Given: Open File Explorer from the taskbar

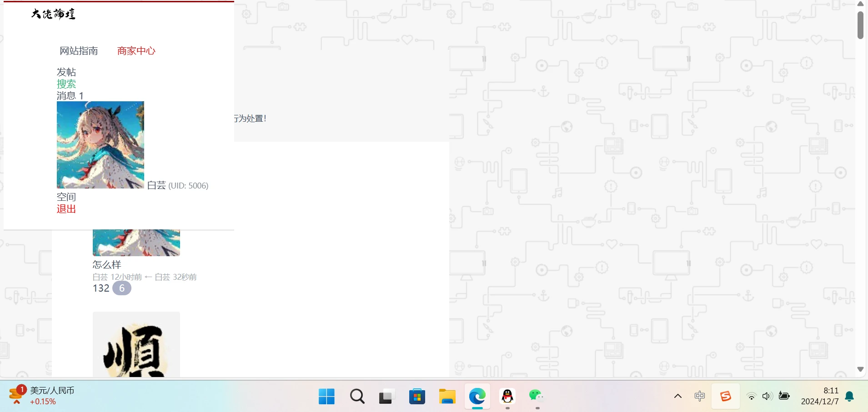Looking at the screenshot, I should click(x=447, y=397).
